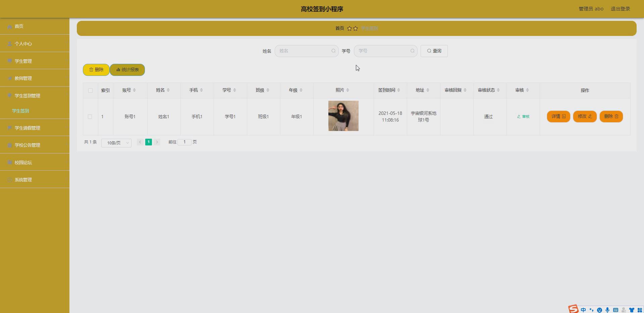Expand 学校公告管理 sidebar menu
Viewport: 644px width, 313px height.
point(35,145)
